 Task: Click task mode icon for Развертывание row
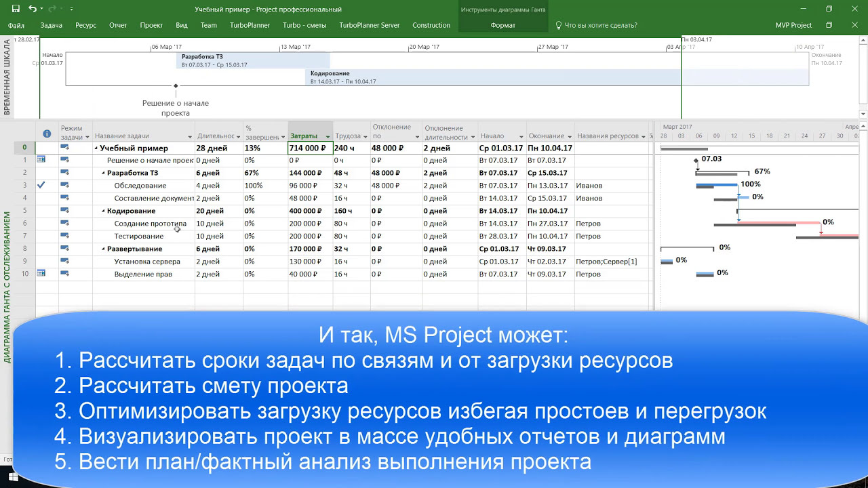(x=65, y=249)
